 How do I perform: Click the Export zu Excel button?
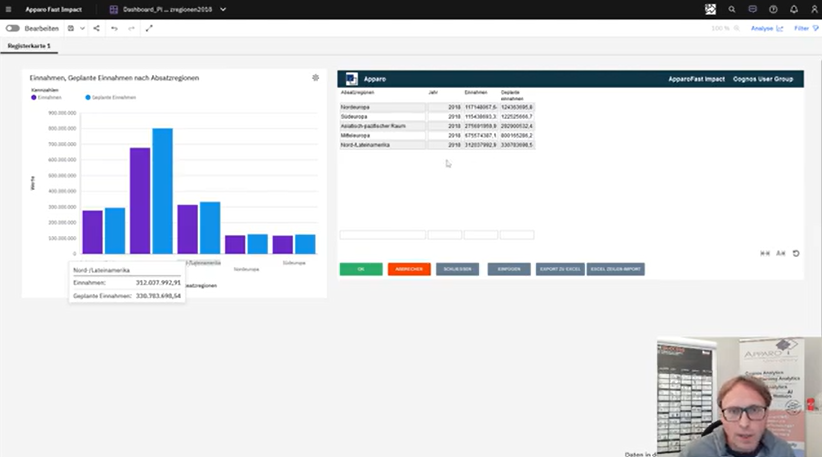coord(560,269)
